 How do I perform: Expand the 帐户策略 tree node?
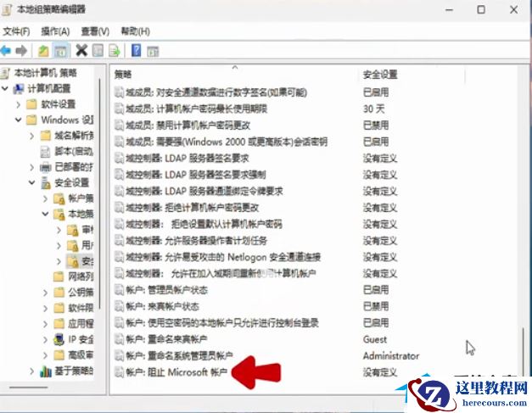click(x=46, y=198)
